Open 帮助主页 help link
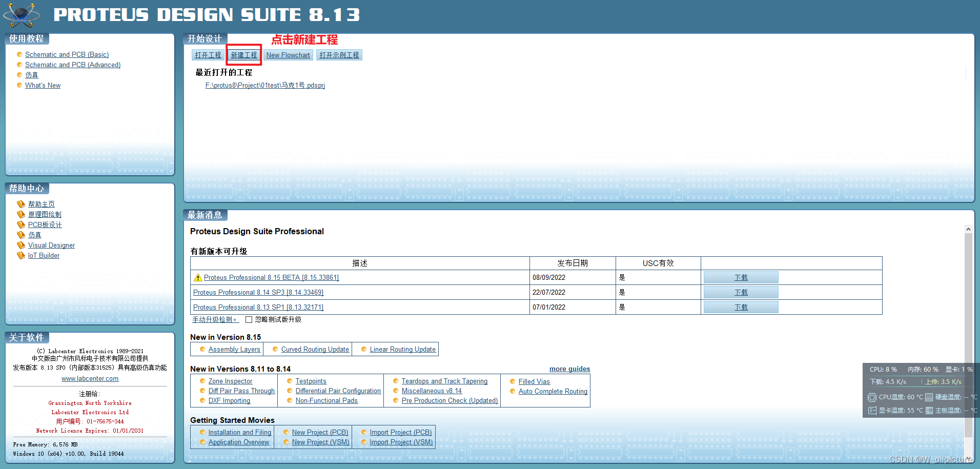 pos(42,204)
